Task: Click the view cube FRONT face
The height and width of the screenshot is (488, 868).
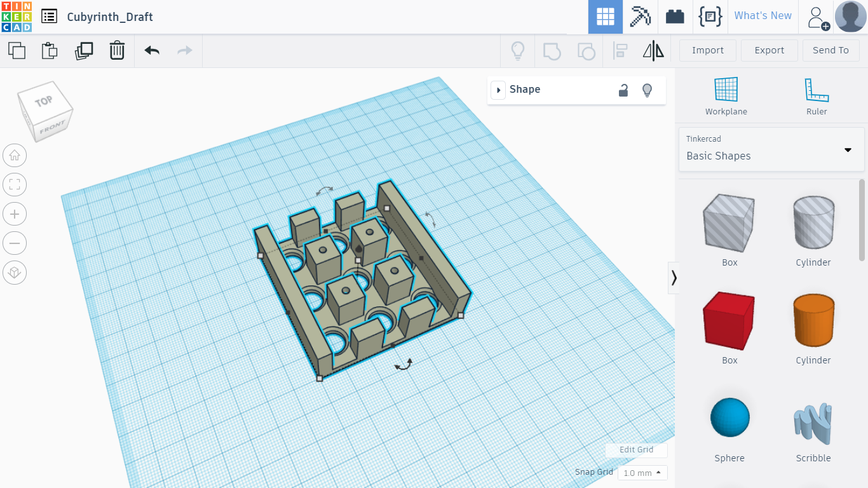Action: coord(52,128)
